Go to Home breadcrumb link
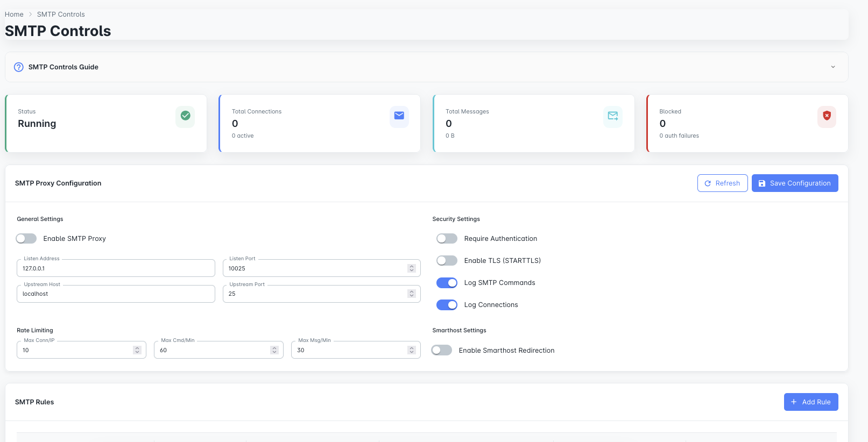The image size is (868, 442). point(14,15)
